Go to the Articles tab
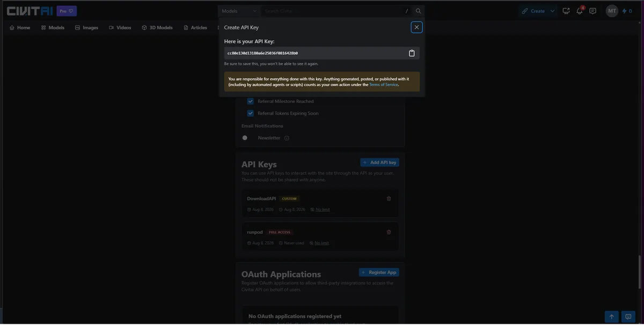This screenshot has height=328, width=644. pos(195,27)
